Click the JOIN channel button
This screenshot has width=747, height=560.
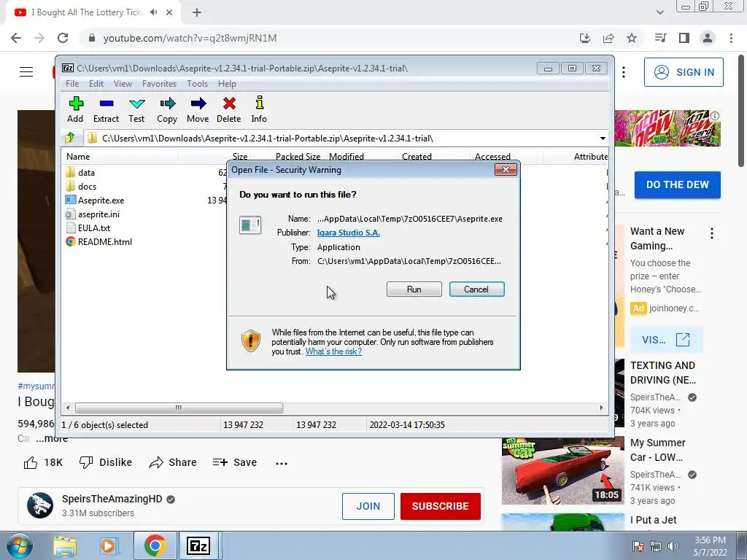[368, 506]
